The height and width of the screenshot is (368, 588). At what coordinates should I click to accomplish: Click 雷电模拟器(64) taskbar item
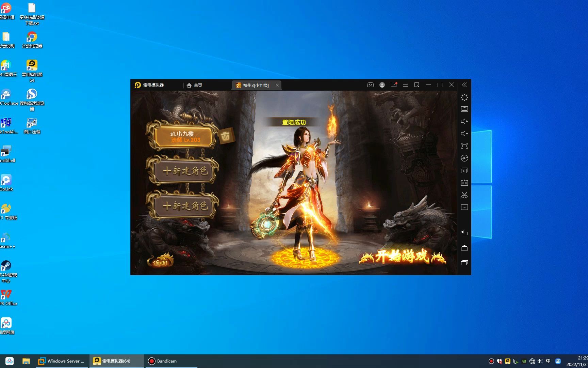tap(116, 361)
